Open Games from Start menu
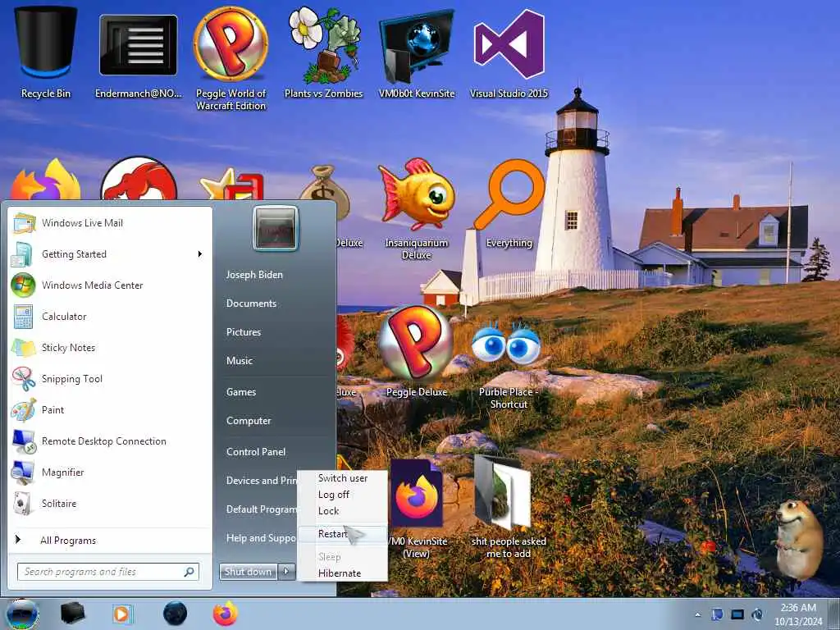840x630 pixels. tap(241, 392)
